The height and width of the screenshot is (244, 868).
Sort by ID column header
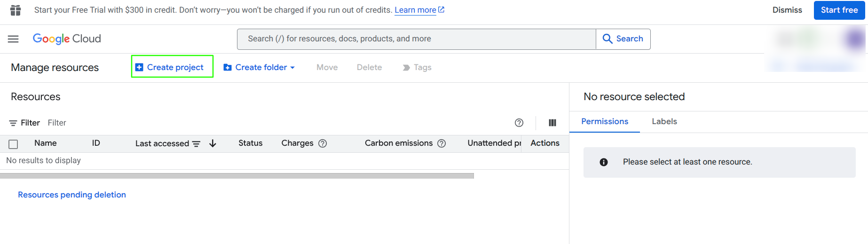click(x=96, y=143)
